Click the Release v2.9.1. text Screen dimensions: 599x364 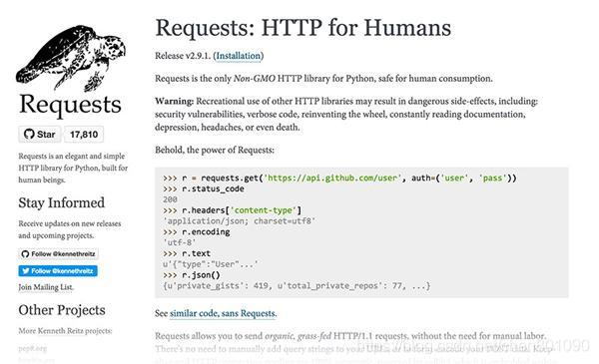(x=183, y=56)
